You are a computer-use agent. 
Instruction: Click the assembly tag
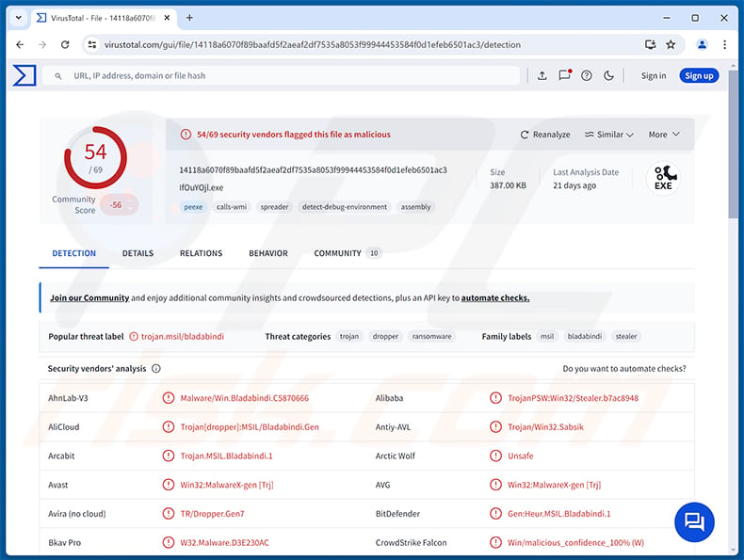coord(415,207)
